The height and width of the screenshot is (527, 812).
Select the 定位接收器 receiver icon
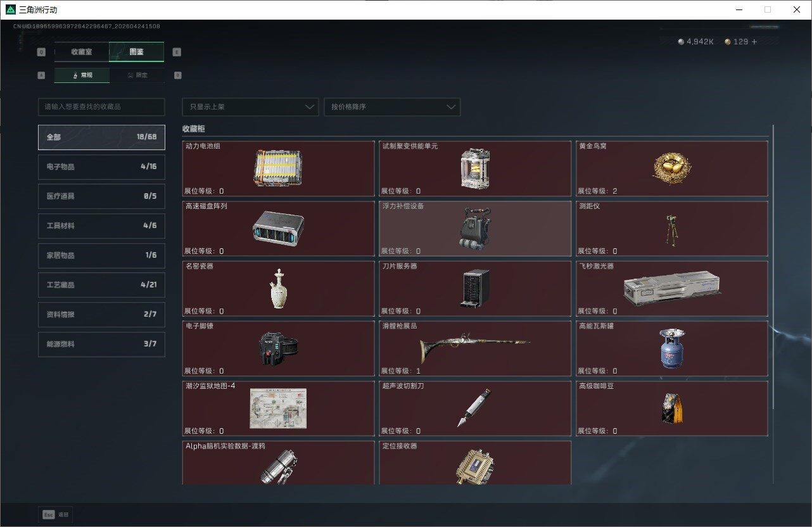click(475, 467)
